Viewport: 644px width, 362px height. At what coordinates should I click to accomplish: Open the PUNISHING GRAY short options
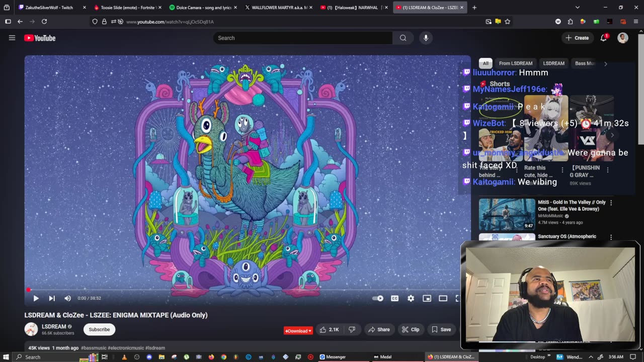pyautogui.click(x=607, y=170)
